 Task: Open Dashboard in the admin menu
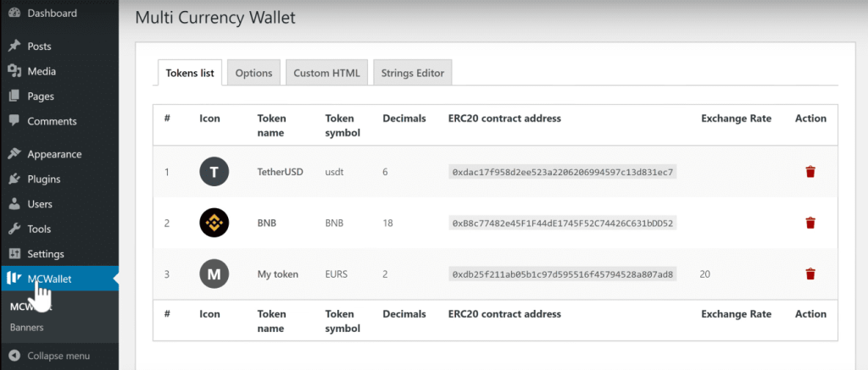(x=52, y=14)
